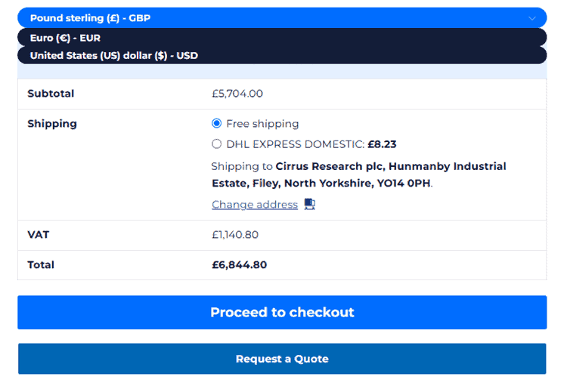Image resolution: width=567 pixels, height=392 pixels.
Task: Click the Subtotal row label
Action: click(51, 94)
